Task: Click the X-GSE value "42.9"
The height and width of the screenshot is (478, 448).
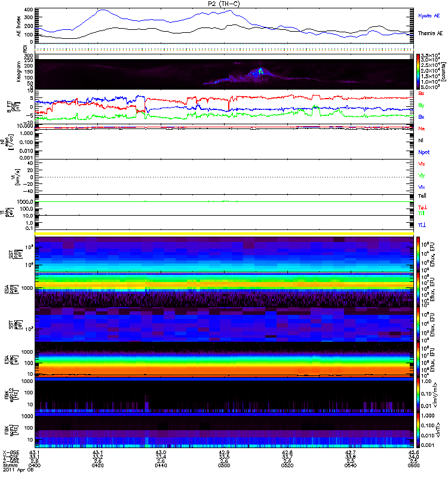Action: click(x=224, y=452)
